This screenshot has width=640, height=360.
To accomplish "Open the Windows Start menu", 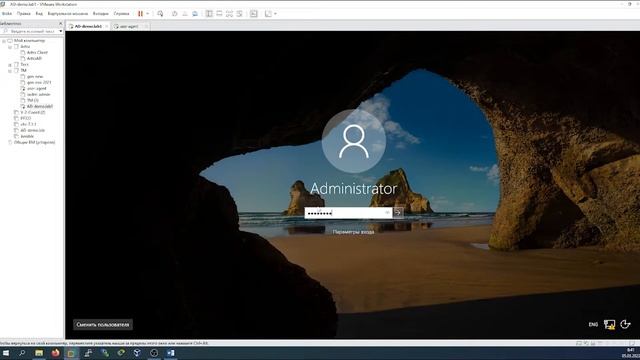I will pos(6,353).
